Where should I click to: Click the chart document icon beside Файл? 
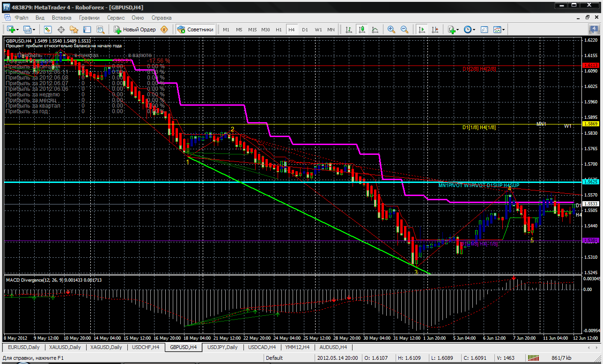7,18
